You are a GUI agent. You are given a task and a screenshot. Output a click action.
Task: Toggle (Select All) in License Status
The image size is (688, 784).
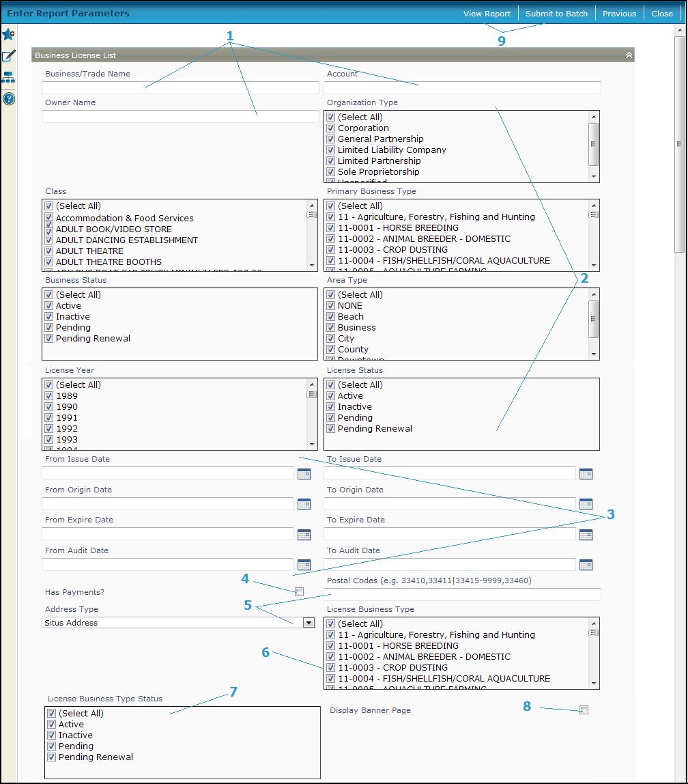(330, 384)
